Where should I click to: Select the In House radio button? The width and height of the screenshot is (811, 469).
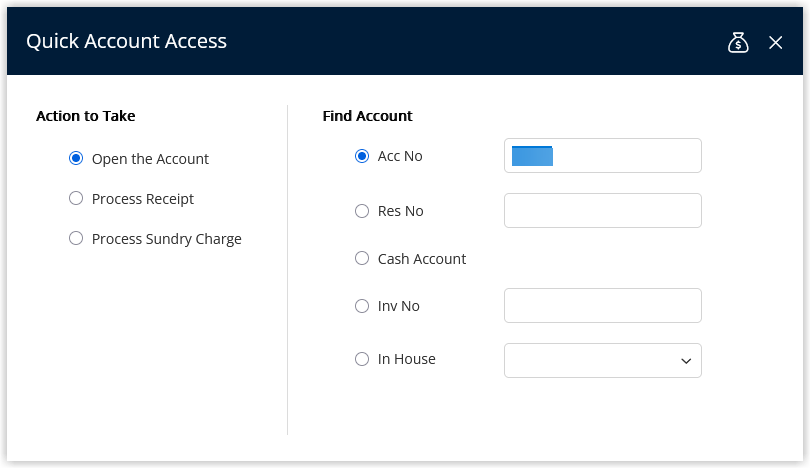click(362, 359)
